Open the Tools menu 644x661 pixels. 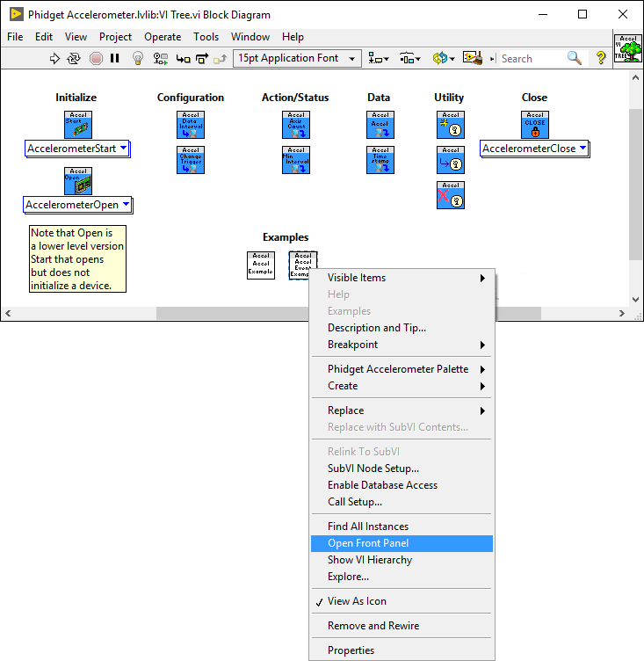click(206, 37)
